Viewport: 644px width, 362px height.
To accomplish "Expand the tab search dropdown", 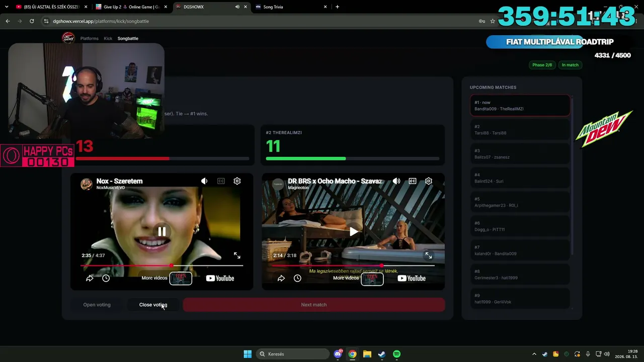I will click(x=7, y=7).
